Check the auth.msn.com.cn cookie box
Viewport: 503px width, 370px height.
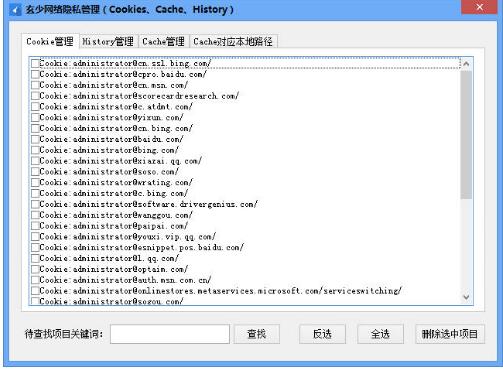pyautogui.click(x=35, y=280)
